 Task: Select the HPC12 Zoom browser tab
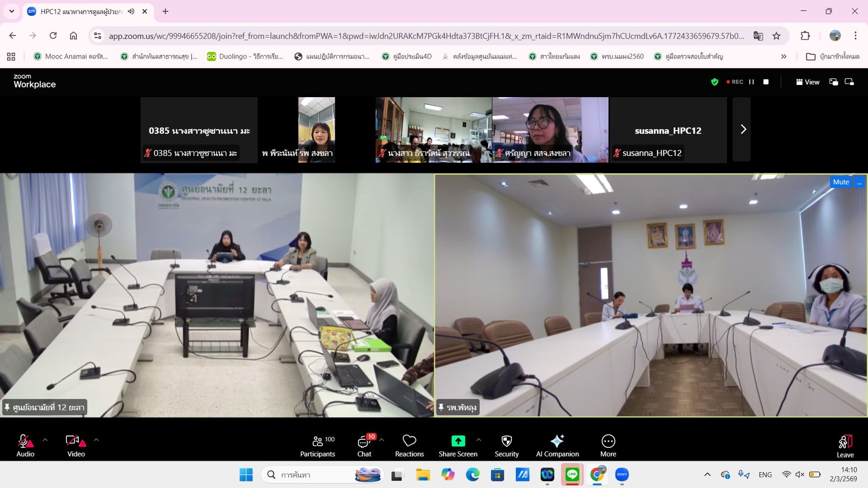[81, 11]
